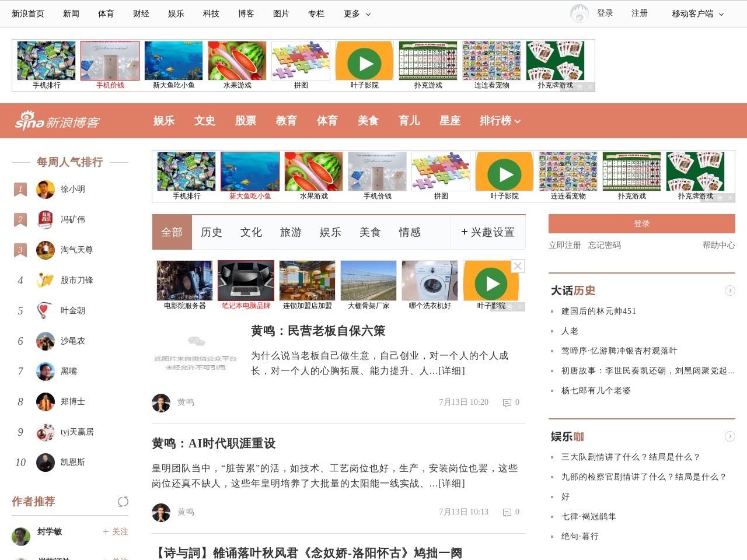Open article 黄鸣：民营老板自保六策
Viewport: 747px width, 560px height.
coord(318,331)
